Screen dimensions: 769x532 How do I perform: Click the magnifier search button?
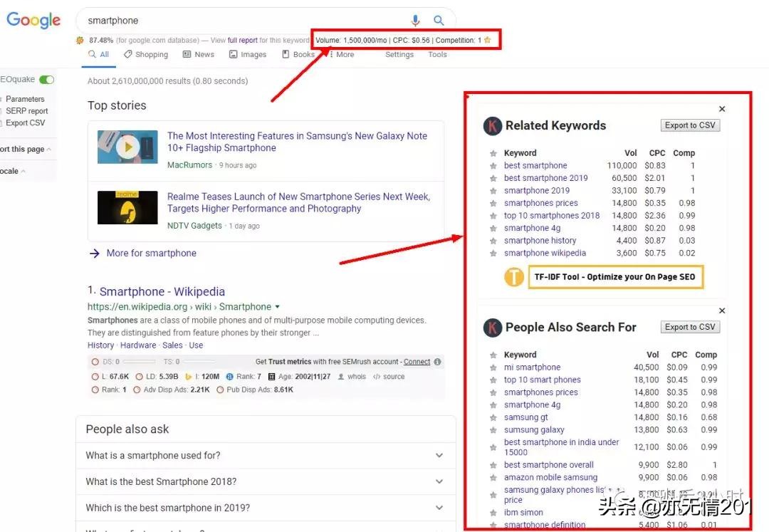pos(439,20)
